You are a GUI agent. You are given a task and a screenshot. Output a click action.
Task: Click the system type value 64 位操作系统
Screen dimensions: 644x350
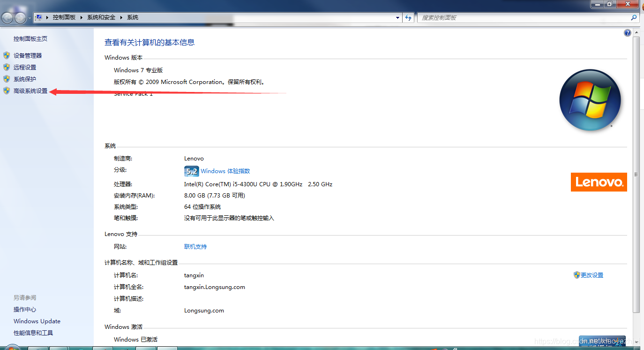click(202, 207)
